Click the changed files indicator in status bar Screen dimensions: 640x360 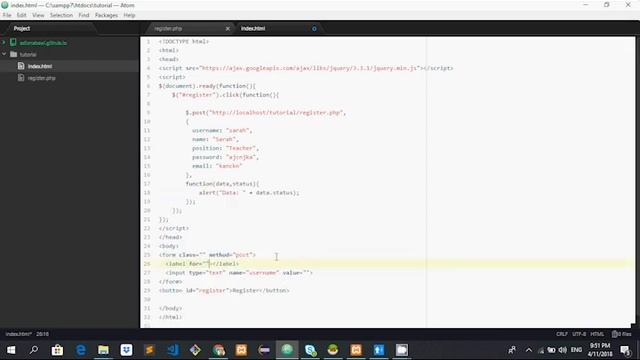click(x=622, y=334)
